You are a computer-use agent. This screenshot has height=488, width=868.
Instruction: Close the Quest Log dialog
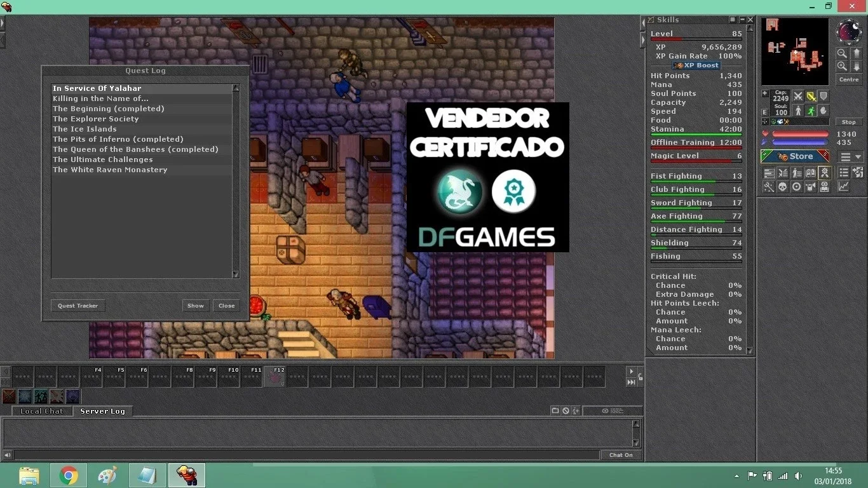point(227,306)
